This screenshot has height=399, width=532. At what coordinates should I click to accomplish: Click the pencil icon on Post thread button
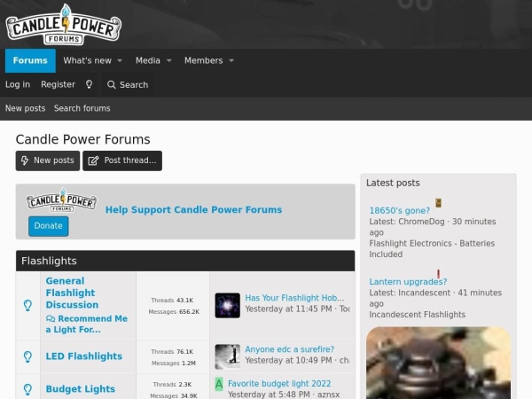click(x=93, y=160)
